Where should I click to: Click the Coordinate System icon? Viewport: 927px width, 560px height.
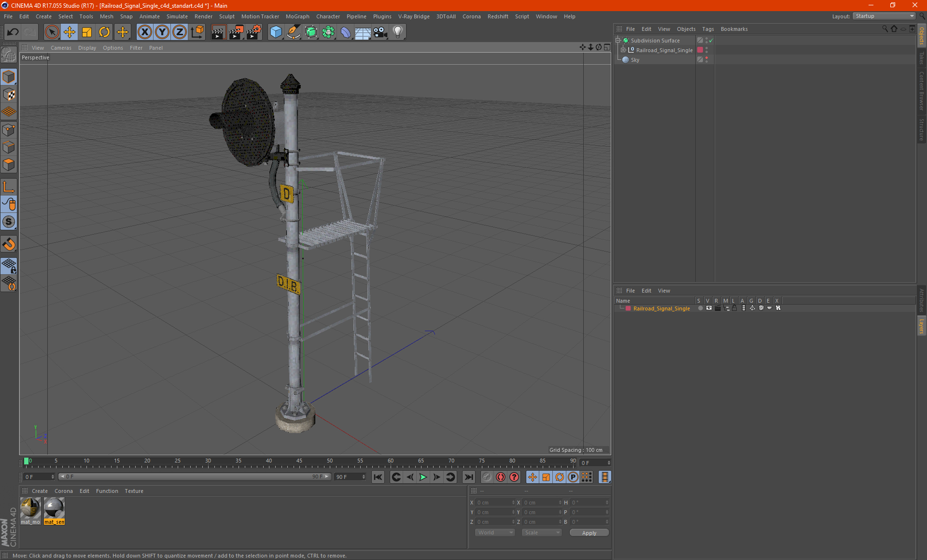[x=197, y=32]
